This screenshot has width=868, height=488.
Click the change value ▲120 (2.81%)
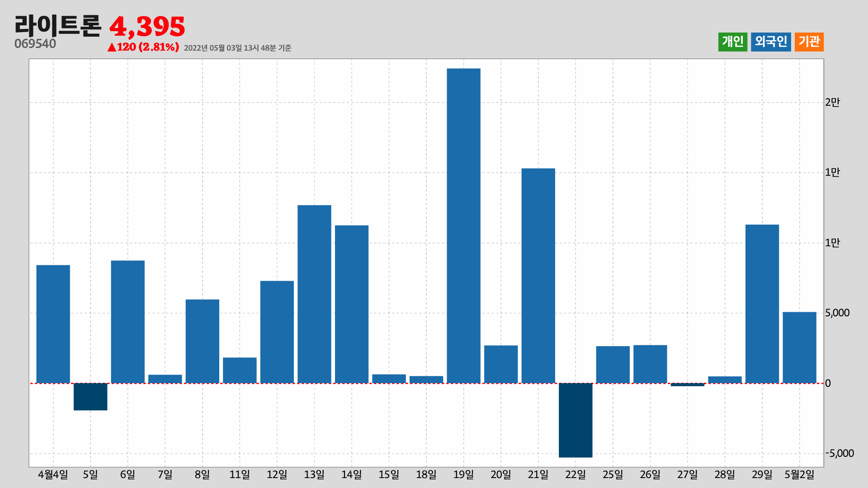[x=143, y=47]
